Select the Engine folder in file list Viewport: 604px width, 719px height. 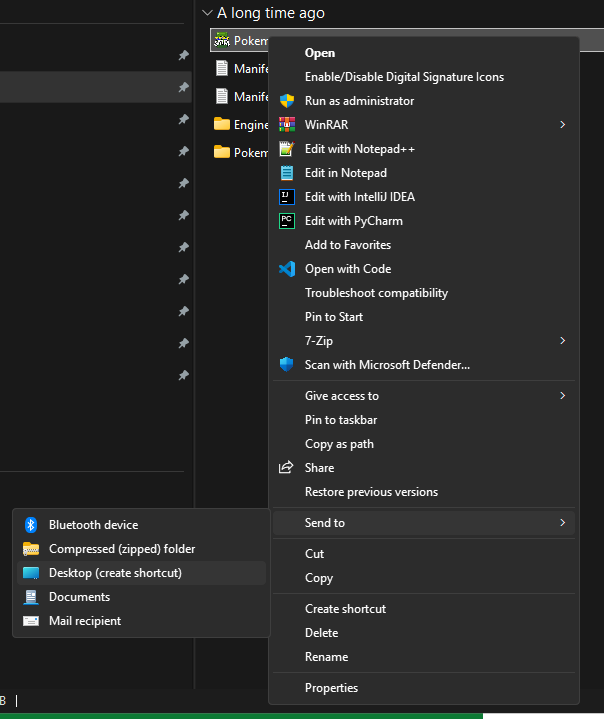[241, 124]
